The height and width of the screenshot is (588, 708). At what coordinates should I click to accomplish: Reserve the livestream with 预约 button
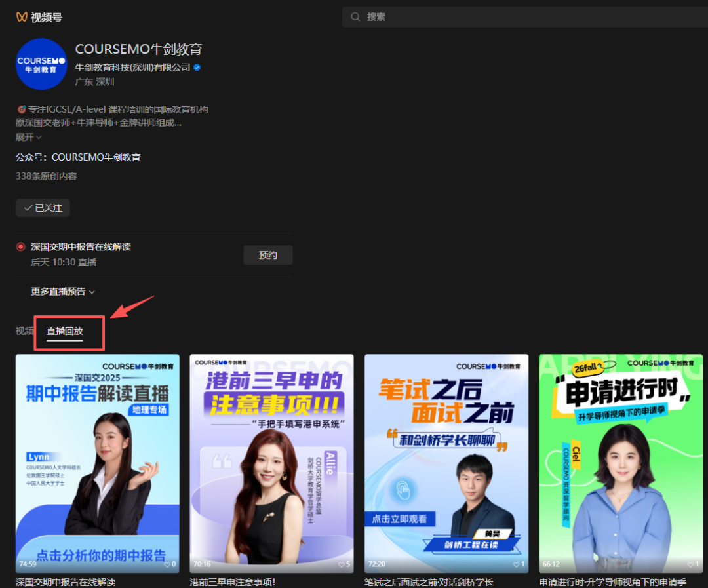coord(268,255)
